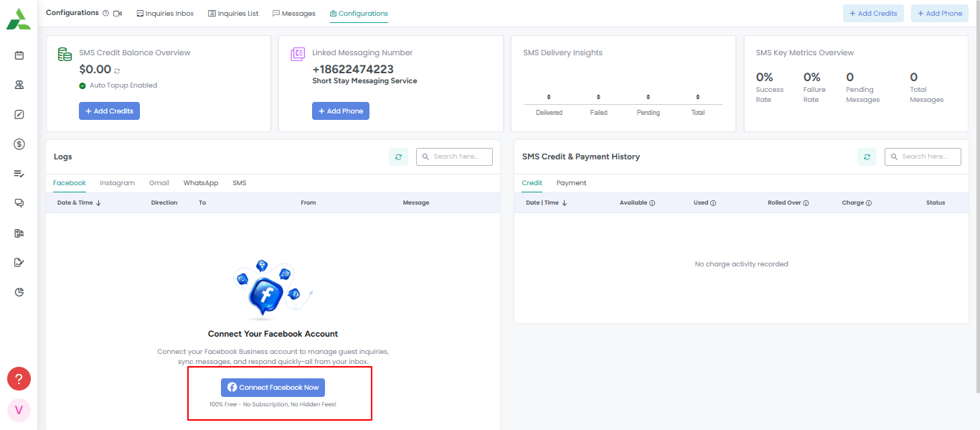The image size is (980, 430).
Task: Click the SMS Credit history search field
Action: tap(923, 156)
